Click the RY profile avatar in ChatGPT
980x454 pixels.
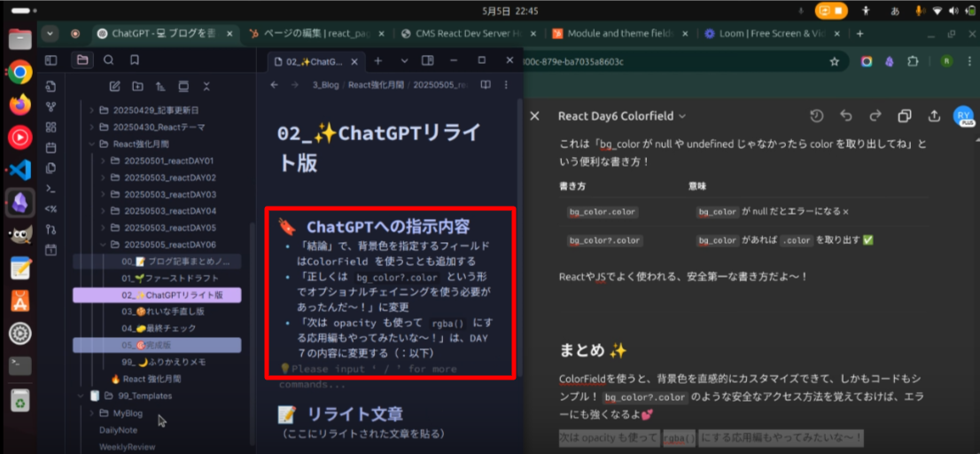962,115
